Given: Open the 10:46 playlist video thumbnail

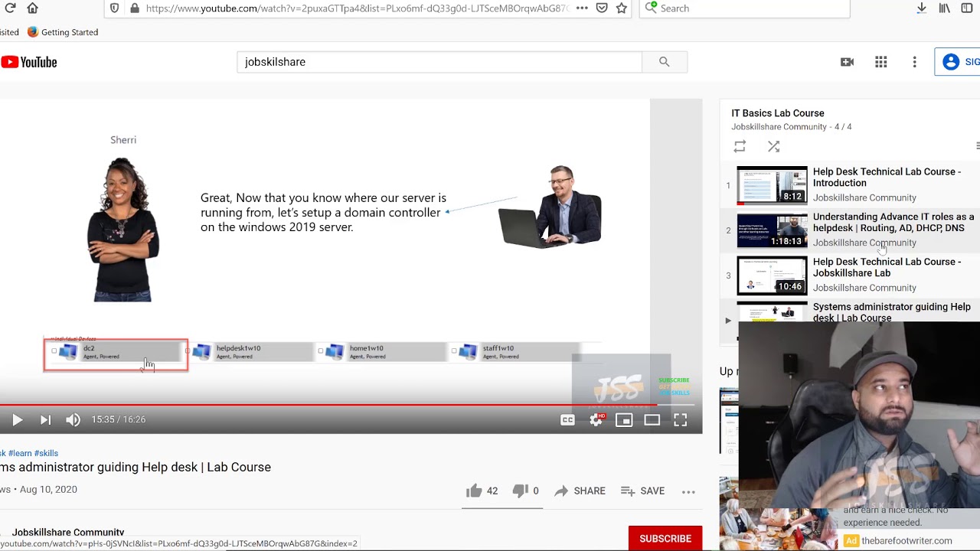Looking at the screenshot, I should coord(772,275).
